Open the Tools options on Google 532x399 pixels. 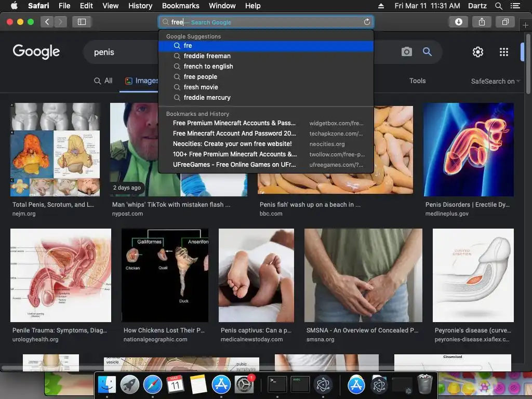(417, 81)
